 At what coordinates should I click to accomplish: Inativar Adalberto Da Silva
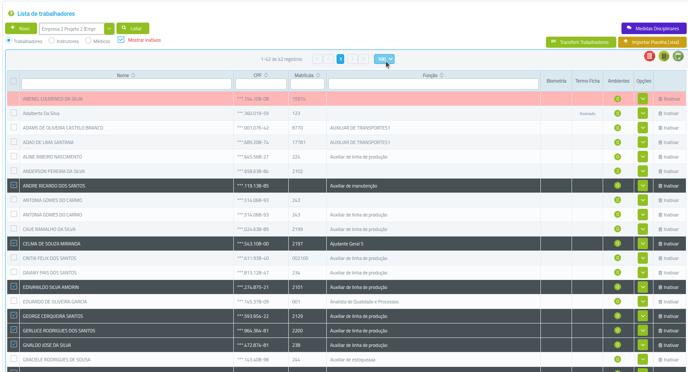pos(669,114)
